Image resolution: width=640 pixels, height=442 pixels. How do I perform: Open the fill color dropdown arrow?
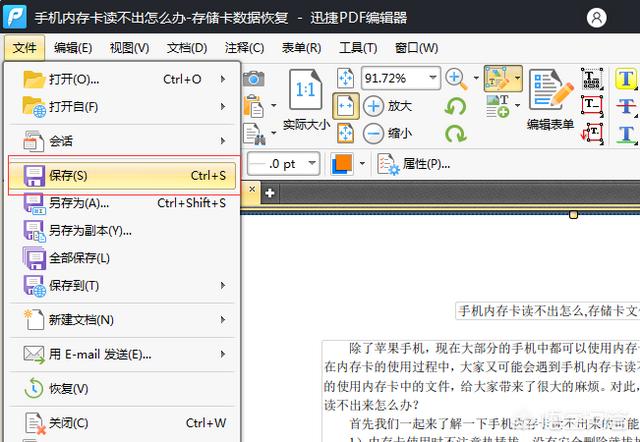[x=362, y=164]
